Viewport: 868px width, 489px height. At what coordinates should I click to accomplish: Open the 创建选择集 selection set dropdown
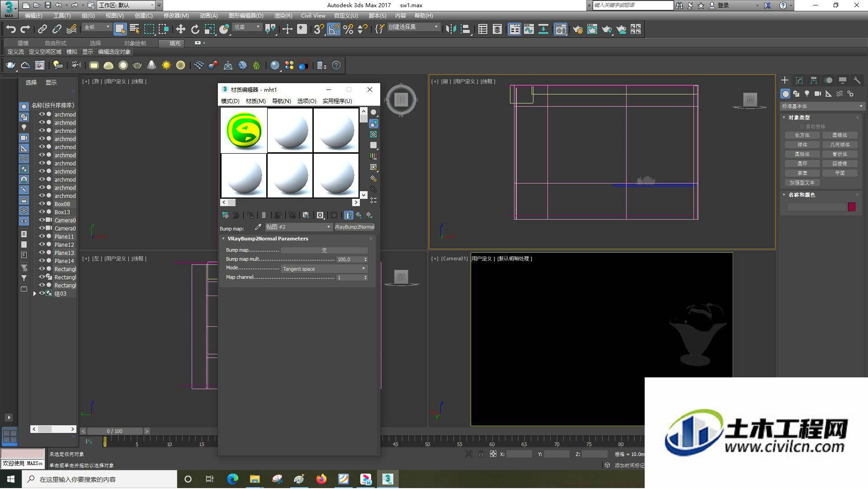(414, 27)
